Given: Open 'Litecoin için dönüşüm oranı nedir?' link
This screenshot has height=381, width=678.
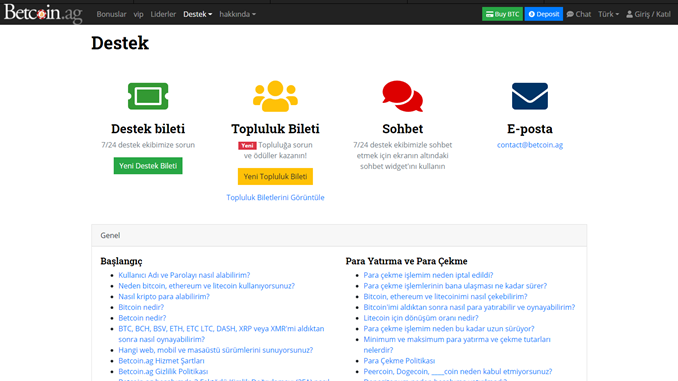Looking at the screenshot, I should (x=421, y=318).
